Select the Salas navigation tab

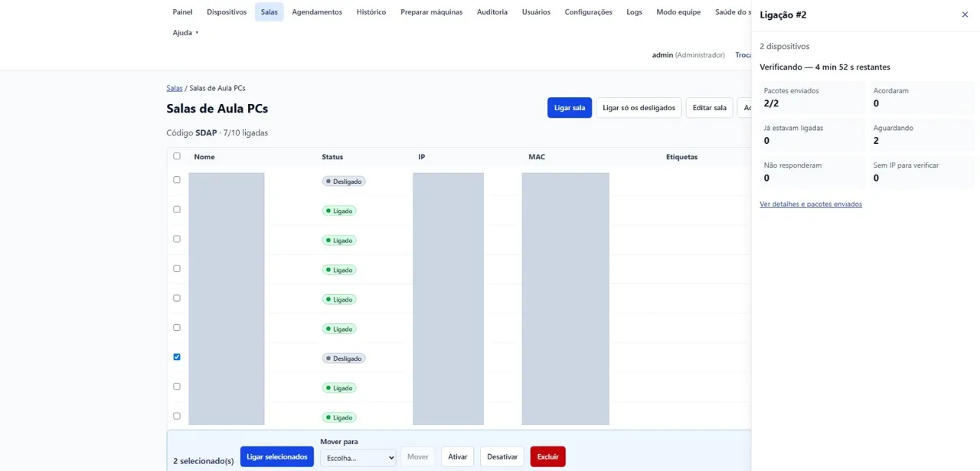point(269,12)
